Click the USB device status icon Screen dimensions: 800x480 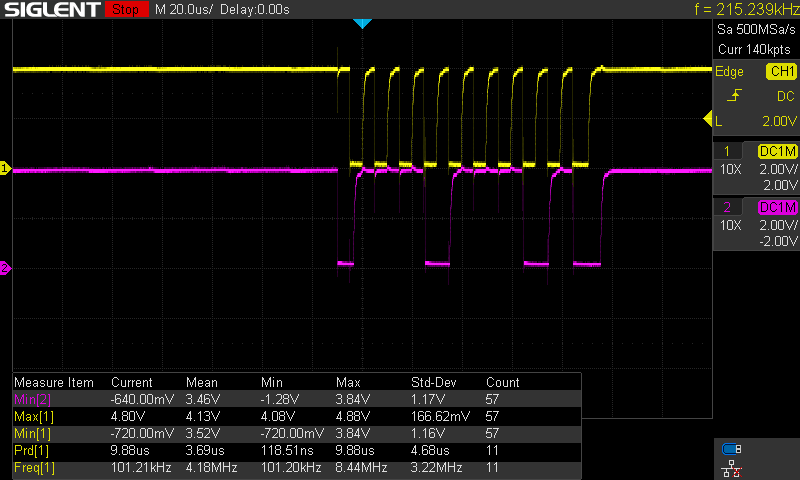[732, 449]
